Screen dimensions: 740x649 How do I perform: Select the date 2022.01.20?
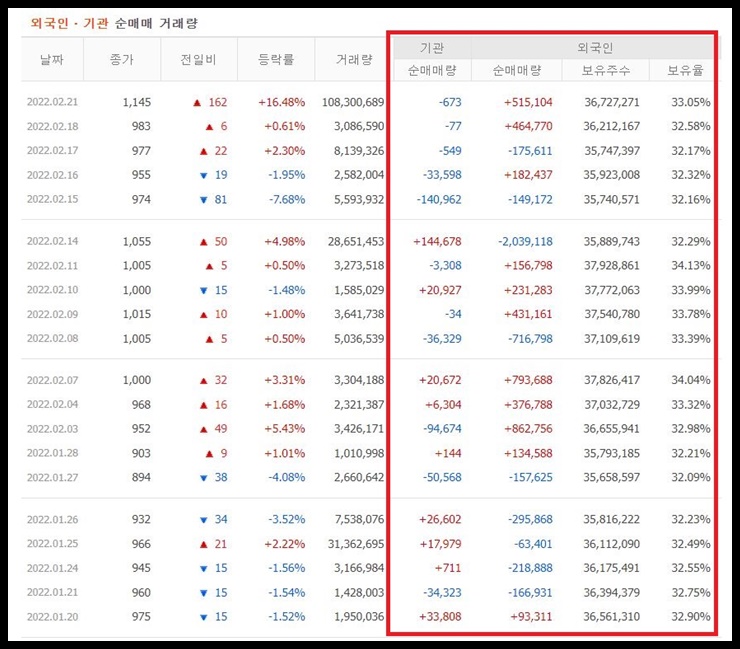[x=52, y=617]
